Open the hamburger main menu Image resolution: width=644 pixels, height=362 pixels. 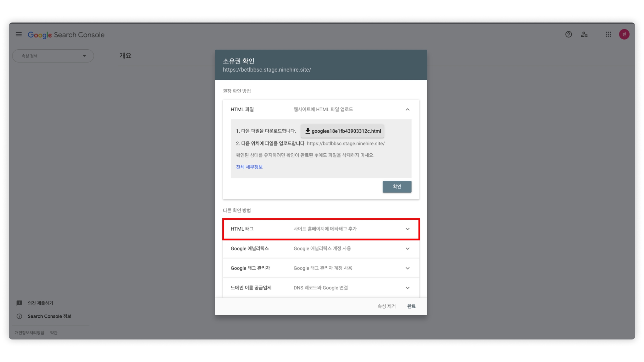pyautogui.click(x=19, y=34)
